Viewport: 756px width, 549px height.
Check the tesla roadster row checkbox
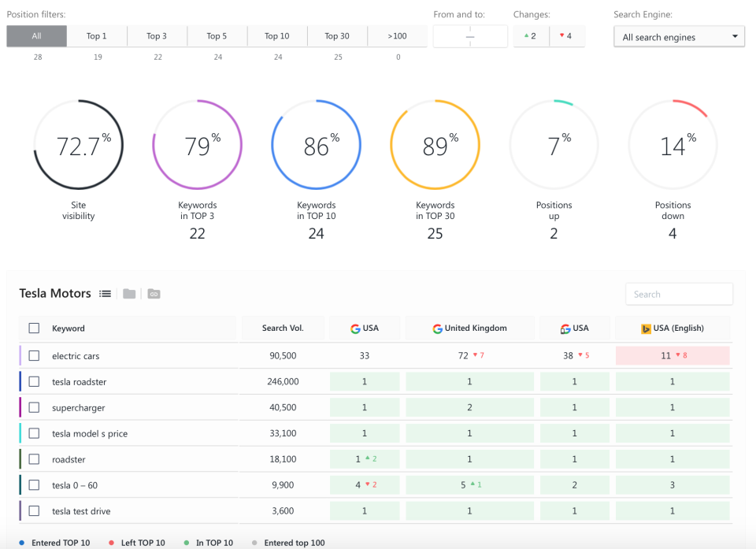[x=34, y=381]
